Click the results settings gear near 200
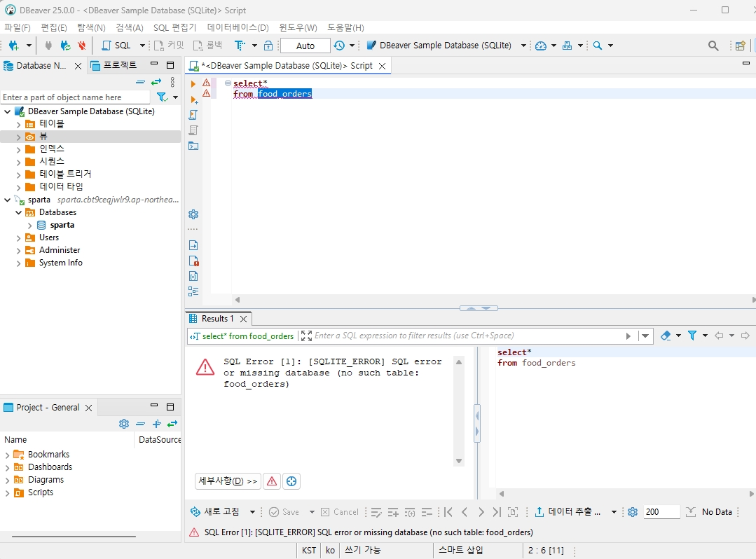This screenshot has height=559, width=756. coord(633,512)
